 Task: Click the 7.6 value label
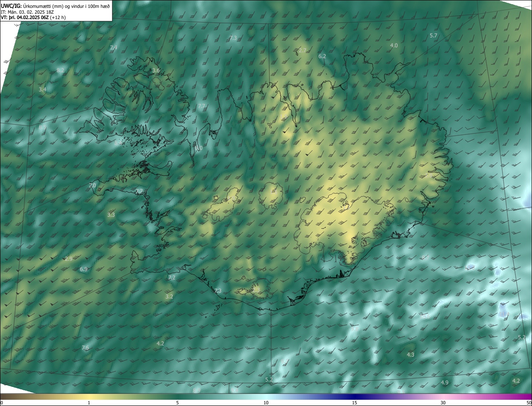pos(85,347)
